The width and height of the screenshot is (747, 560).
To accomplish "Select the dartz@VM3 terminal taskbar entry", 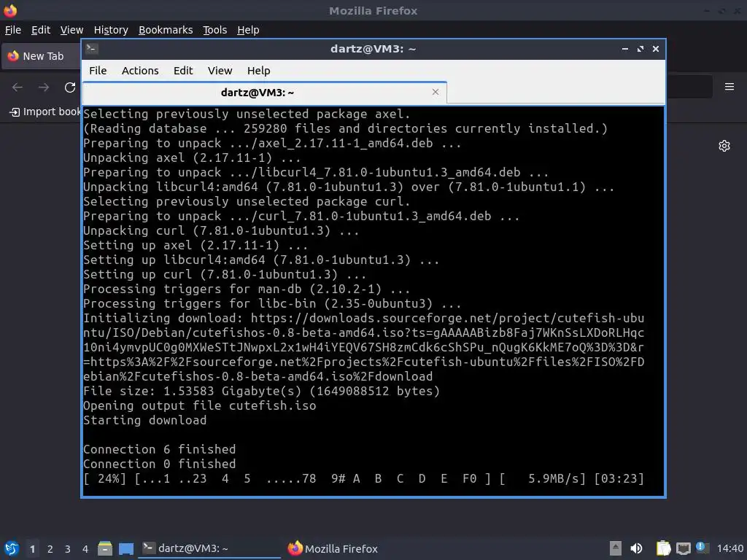I will 209,548.
